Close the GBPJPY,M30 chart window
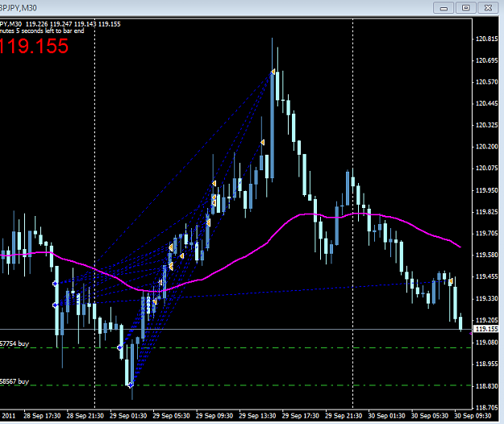 click(488, 8)
